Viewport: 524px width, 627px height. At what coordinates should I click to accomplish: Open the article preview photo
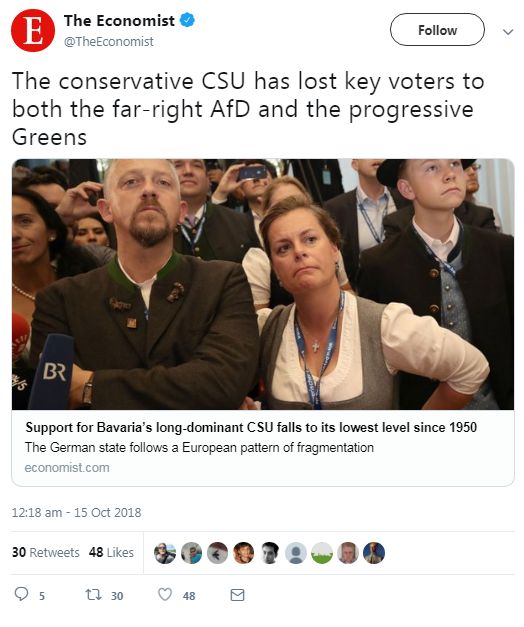click(x=263, y=284)
